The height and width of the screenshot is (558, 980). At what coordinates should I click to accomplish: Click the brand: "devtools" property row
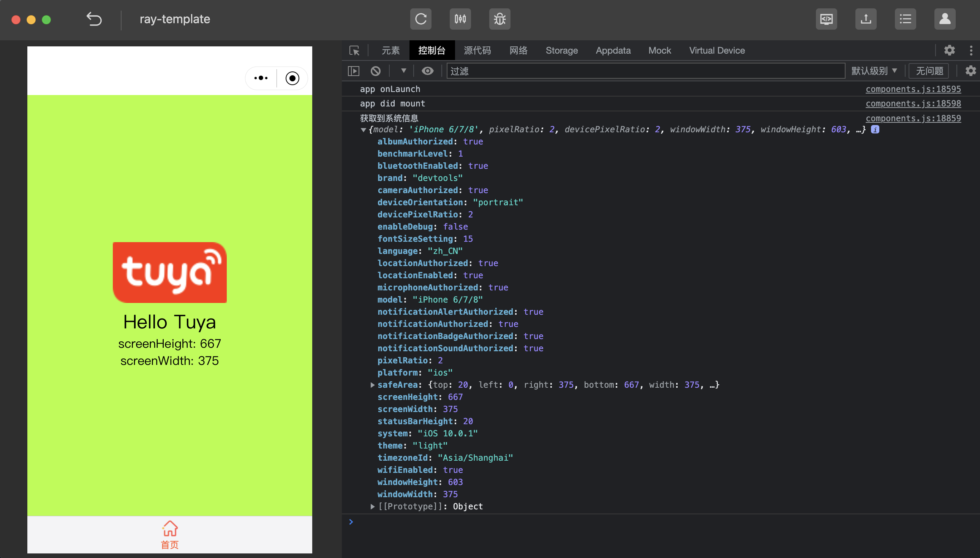pos(420,178)
